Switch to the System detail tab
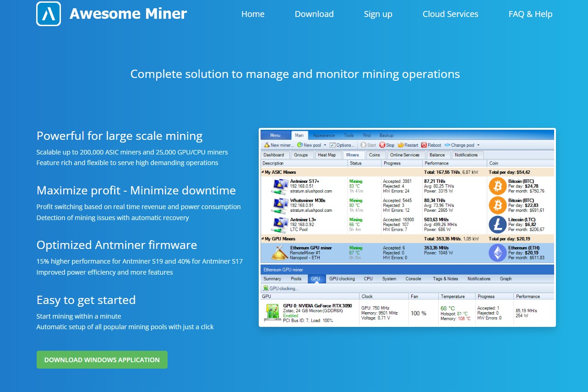 click(389, 279)
